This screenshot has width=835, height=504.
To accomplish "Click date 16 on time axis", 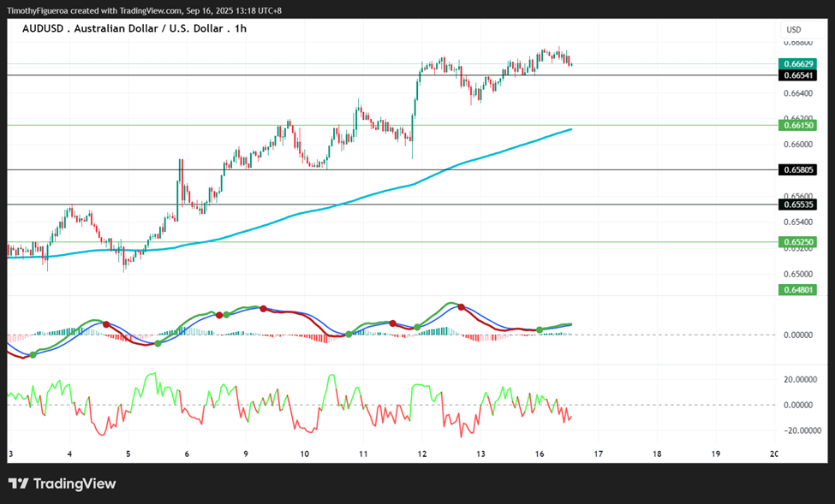I will (x=540, y=454).
